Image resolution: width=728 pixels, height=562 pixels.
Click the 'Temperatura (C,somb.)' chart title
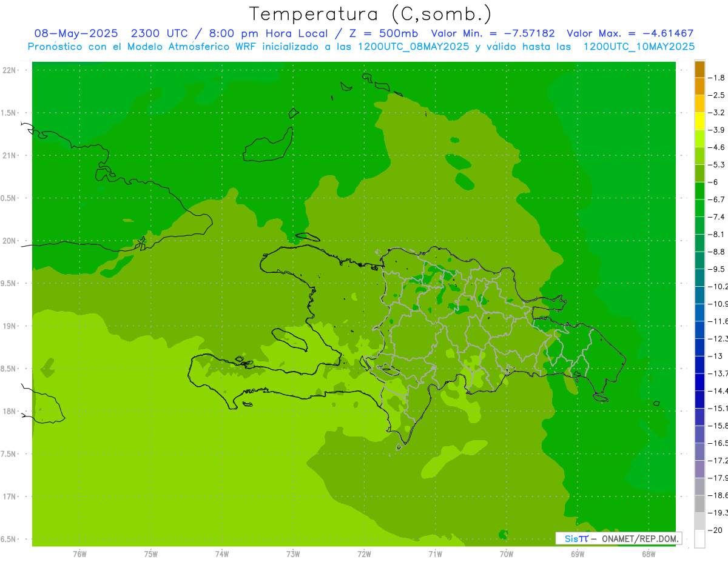point(370,13)
